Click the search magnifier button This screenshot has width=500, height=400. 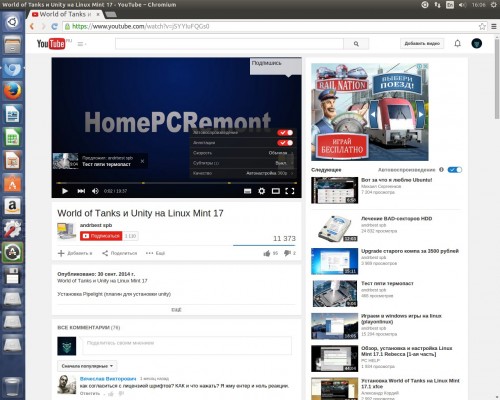[x=356, y=44]
